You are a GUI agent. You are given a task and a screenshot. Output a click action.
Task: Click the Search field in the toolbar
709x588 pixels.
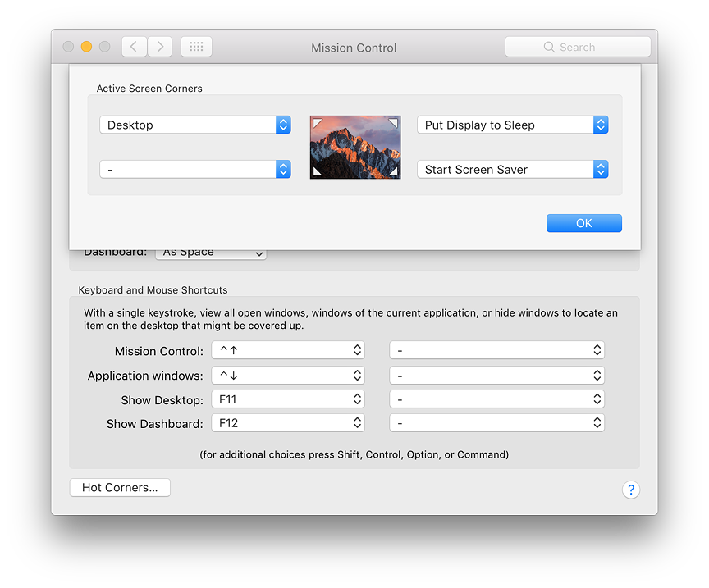click(x=578, y=47)
